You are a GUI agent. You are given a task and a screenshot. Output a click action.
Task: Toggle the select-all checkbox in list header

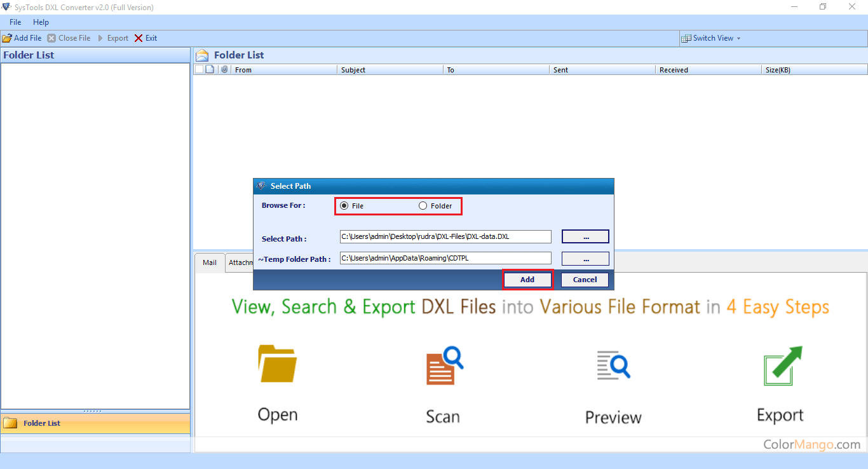coord(199,69)
